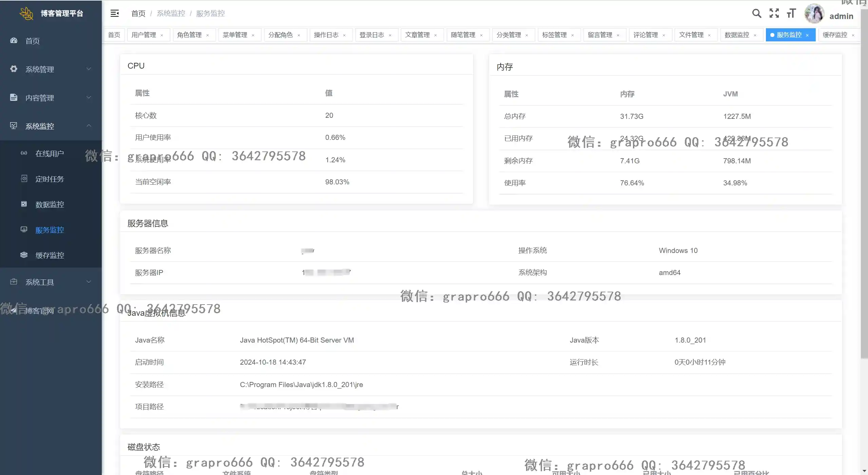Viewport: 868px width, 475px height.
Task: Collapse the 系统监控 menu chevron
Action: (89, 126)
